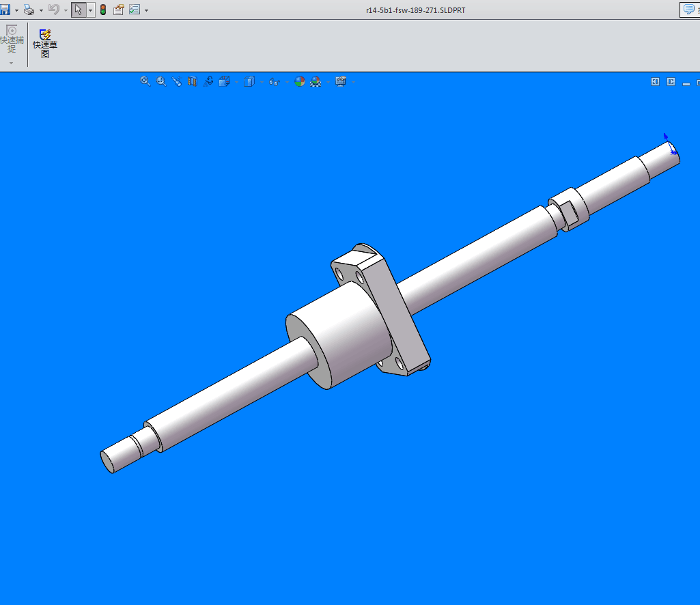Expand the Save dropdown arrow

tap(16, 10)
